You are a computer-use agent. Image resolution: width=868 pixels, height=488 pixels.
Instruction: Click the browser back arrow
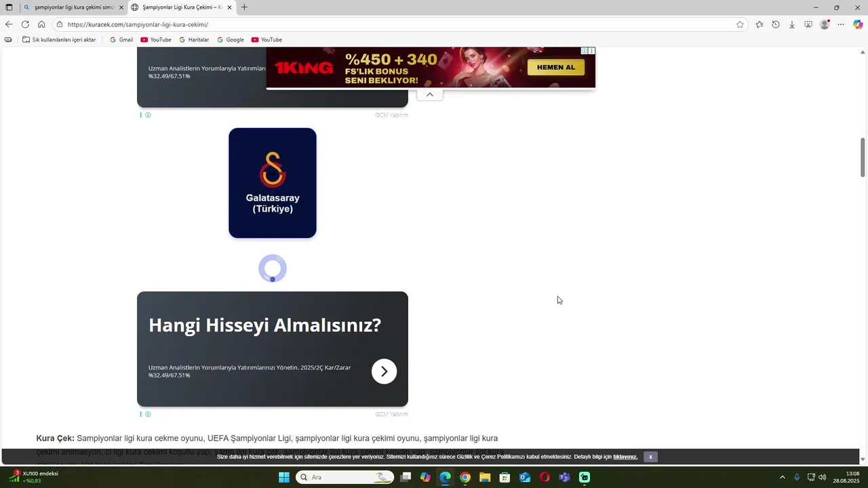9,24
